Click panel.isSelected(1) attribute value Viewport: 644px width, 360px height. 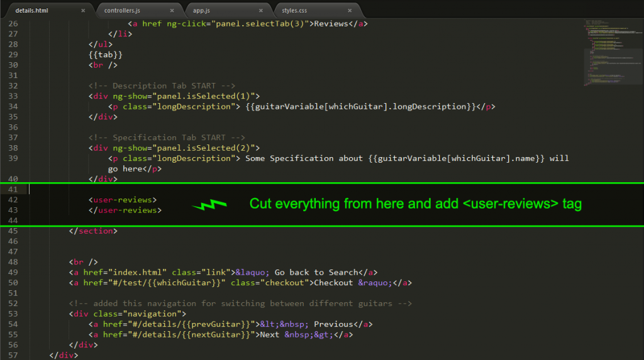pos(204,96)
